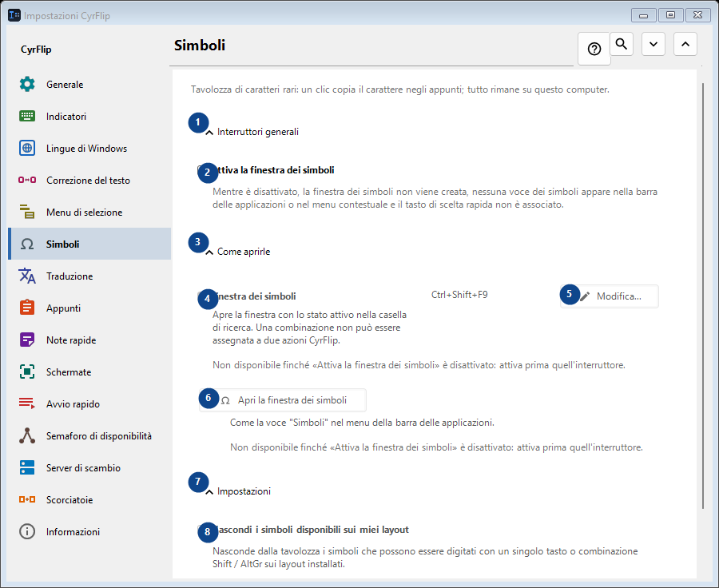
Task: Click the help question mark icon
Action: (x=594, y=49)
